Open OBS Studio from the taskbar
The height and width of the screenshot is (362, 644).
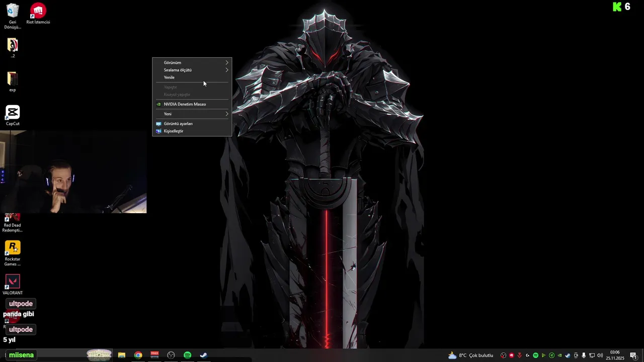171,355
